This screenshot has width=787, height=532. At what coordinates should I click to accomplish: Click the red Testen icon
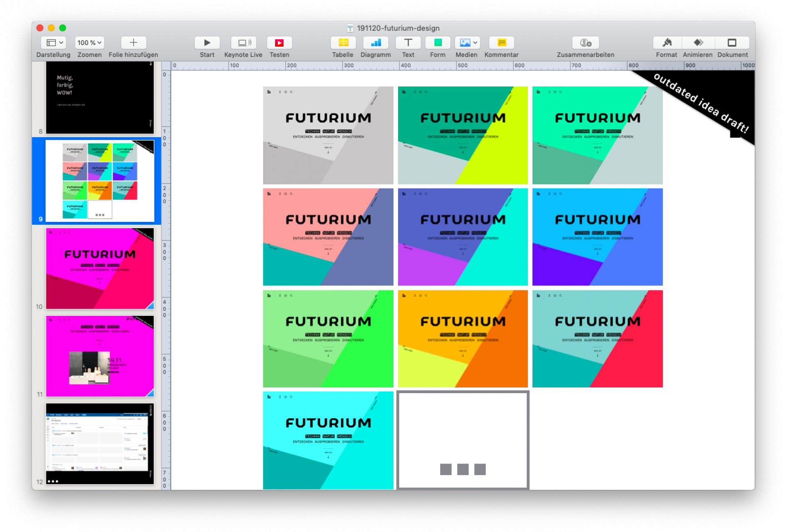click(x=279, y=43)
